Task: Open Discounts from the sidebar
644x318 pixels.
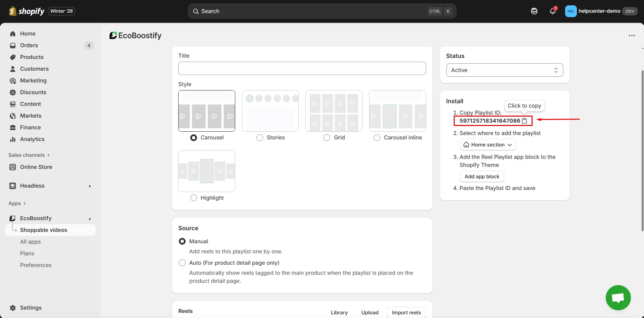Action: (x=33, y=92)
